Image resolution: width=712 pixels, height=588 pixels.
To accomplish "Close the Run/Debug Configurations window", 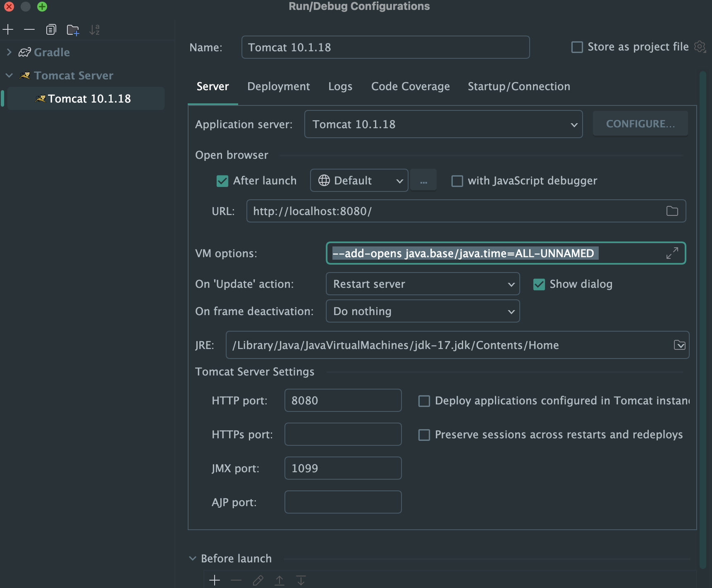I will [9, 7].
